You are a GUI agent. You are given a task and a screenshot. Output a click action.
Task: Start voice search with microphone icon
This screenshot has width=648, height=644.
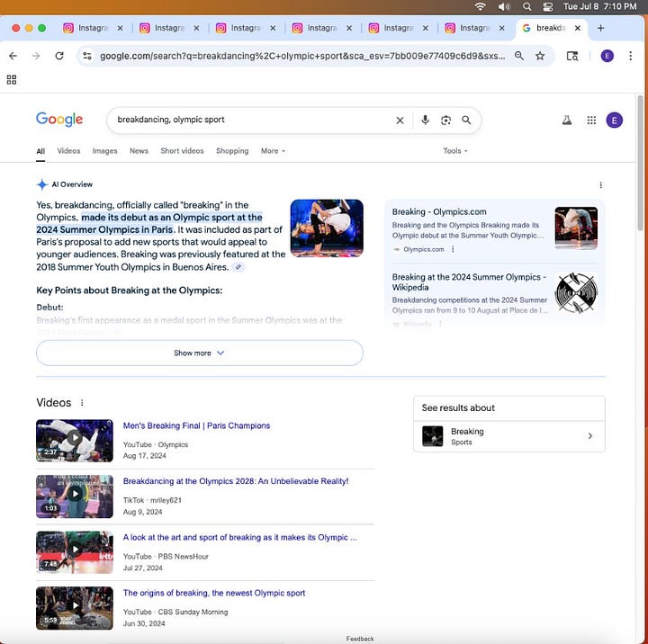point(425,121)
